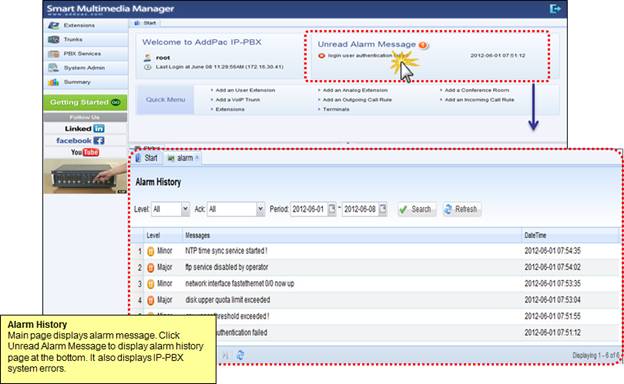Click the Getting Started button
This screenshot has width=624, height=384.
click(x=85, y=102)
